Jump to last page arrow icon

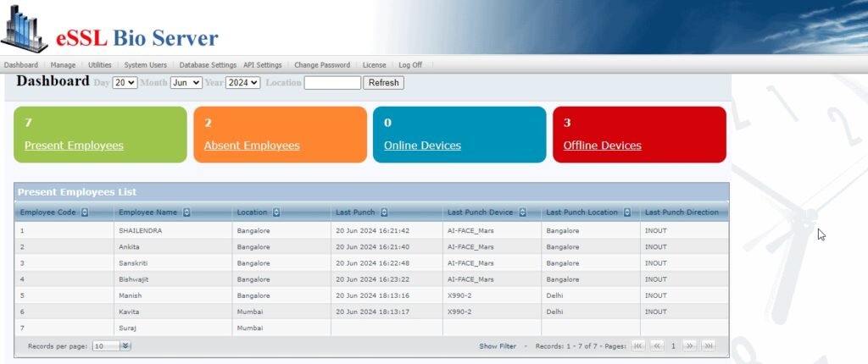pos(709,346)
